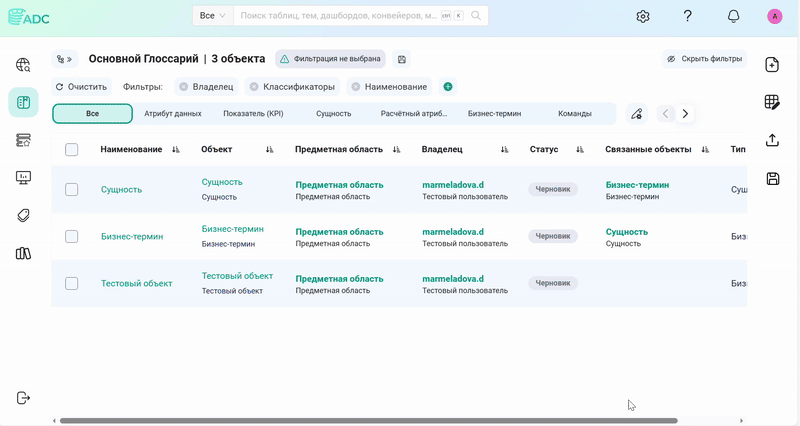Image resolution: width=800 pixels, height=426 pixels.
Task: Click save filter icon next to filter badge
Action: coord(402,59)
